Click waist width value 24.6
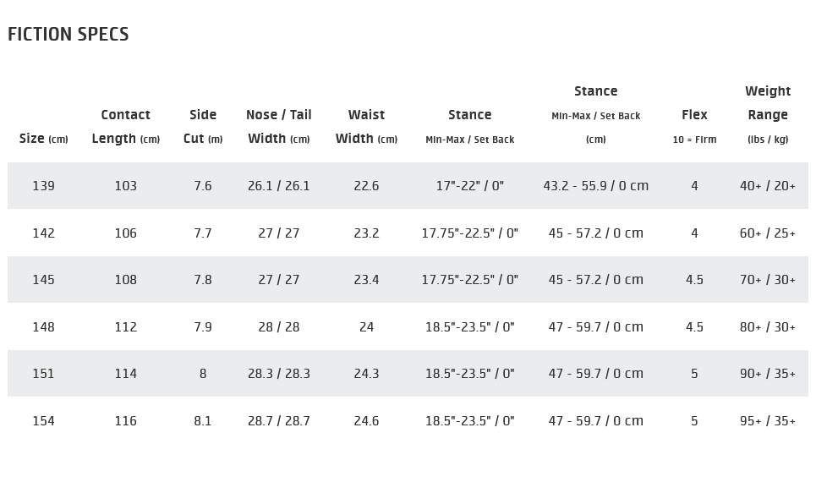The image size is (816, 504). click(366, 421)
